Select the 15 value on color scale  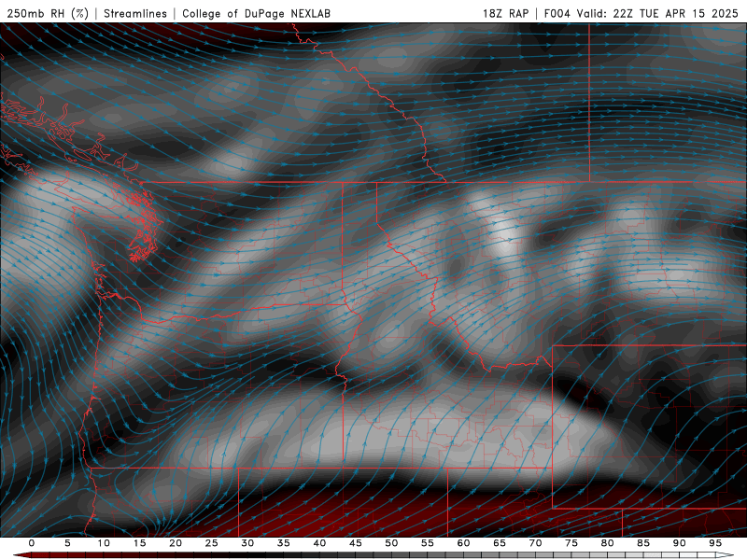click(x=139, y=543)
